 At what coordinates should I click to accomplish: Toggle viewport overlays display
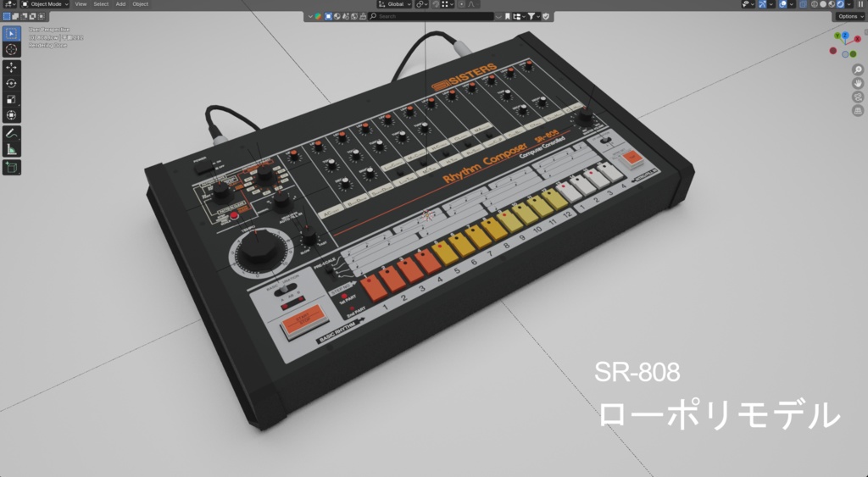(x=782, y=4)
